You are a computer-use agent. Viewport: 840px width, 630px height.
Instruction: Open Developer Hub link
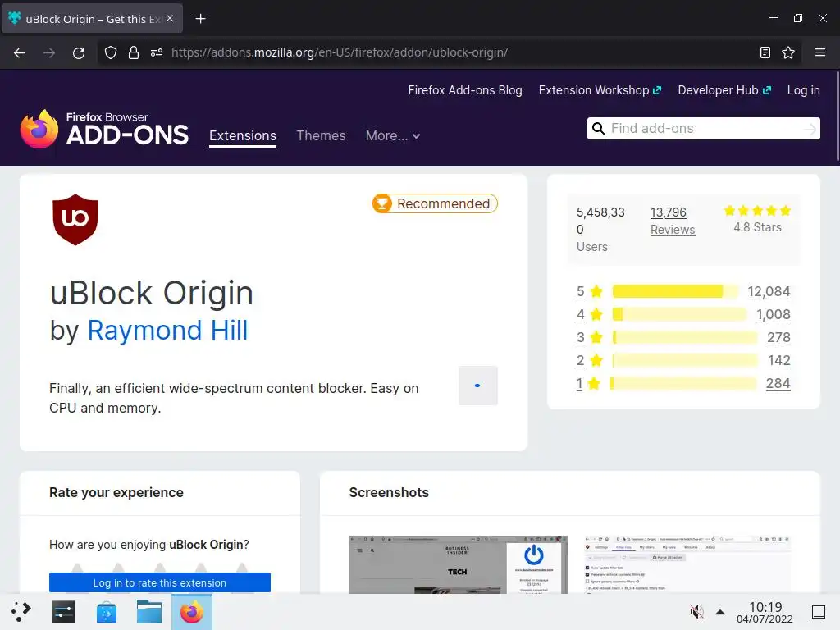pos(724,90)
